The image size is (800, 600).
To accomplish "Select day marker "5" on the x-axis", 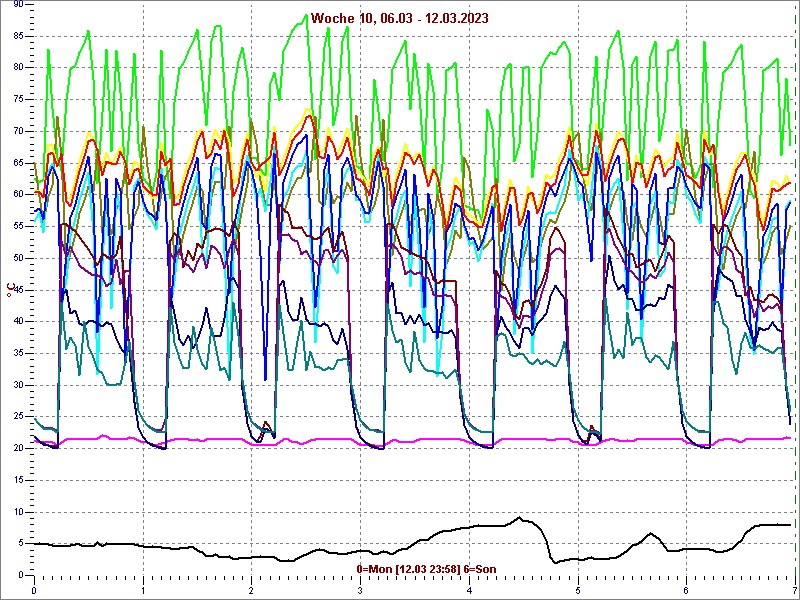I will point(577,590).
